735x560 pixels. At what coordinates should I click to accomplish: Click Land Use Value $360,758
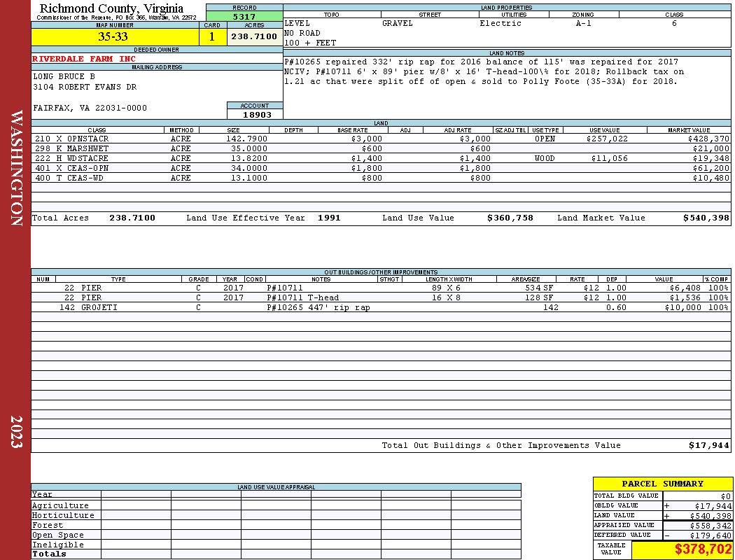[x=510, y=218]
